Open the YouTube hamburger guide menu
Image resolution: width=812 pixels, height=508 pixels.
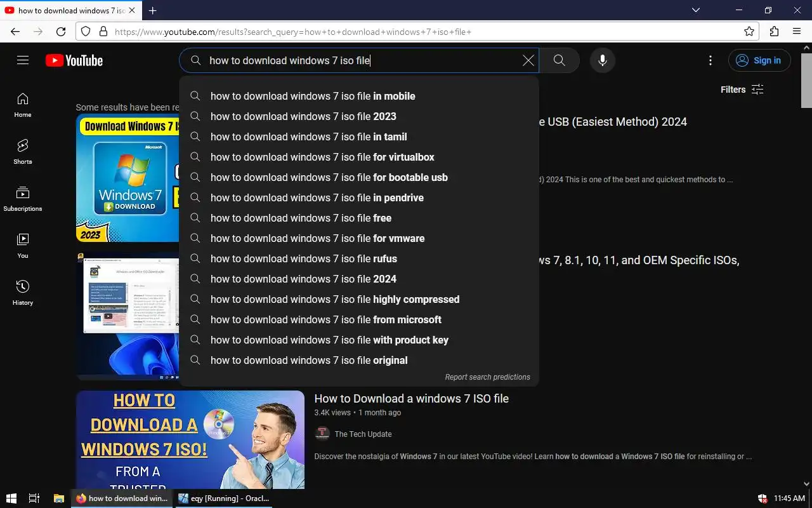[x=23, y=60]
